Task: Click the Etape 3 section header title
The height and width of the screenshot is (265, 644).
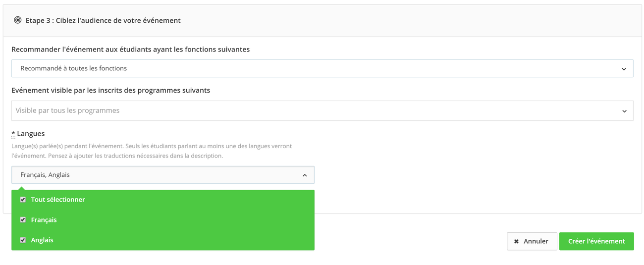Action: click(103, 20)
